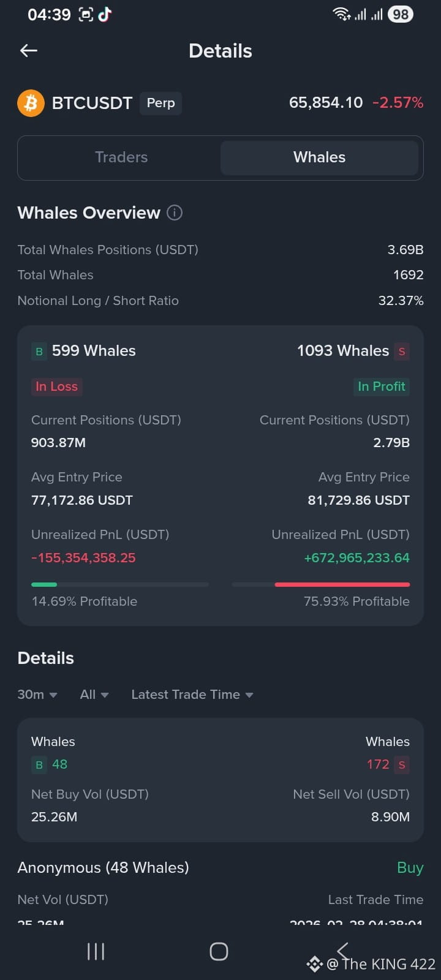441x980 pixels.
Task: Tap the orange Bitcoin coin icon
Action: click(31, 103)
